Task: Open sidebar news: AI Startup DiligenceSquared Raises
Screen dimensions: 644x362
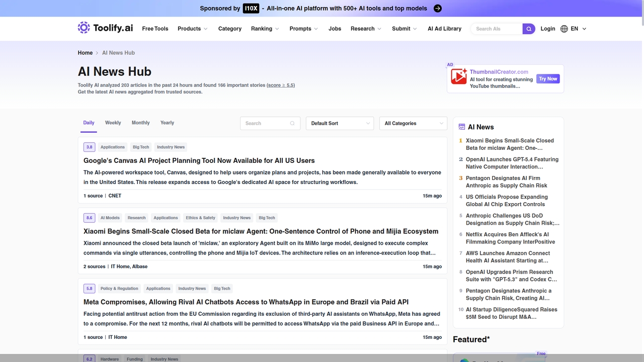Action: pos(512,313)
